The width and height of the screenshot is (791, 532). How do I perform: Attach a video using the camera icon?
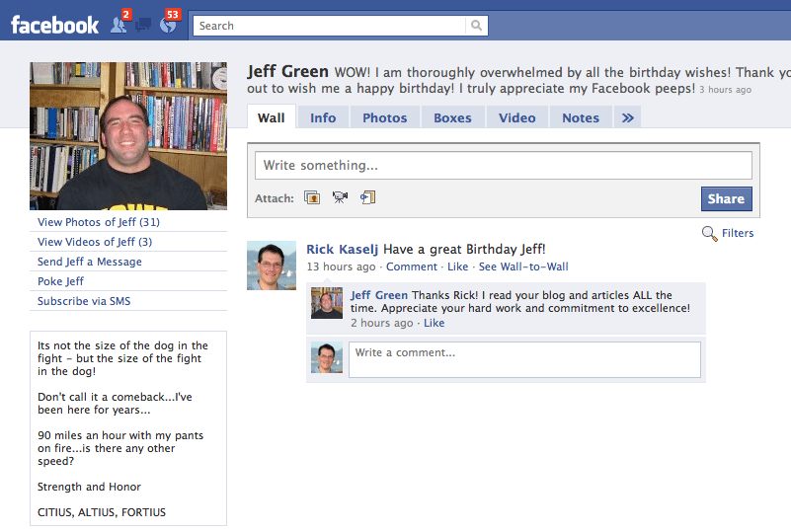click(340, 197)
